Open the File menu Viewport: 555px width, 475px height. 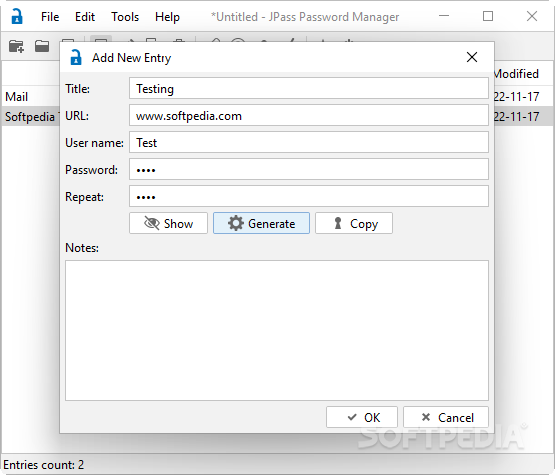pyautogui.click(x=50, y=17)
